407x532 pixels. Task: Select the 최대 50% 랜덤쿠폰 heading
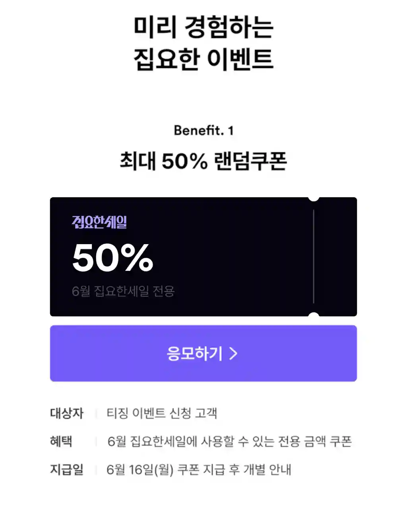(x=203, y=161)
